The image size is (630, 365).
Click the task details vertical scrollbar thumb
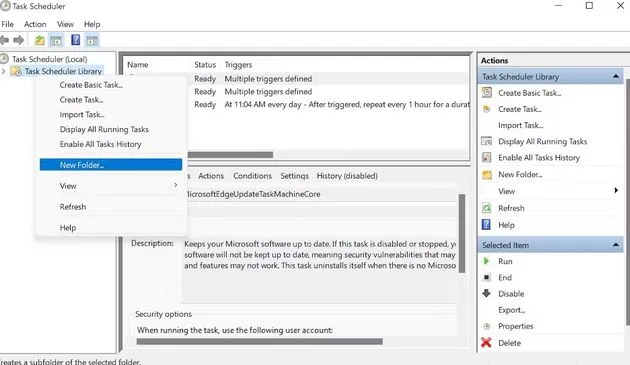pos(462,233)
